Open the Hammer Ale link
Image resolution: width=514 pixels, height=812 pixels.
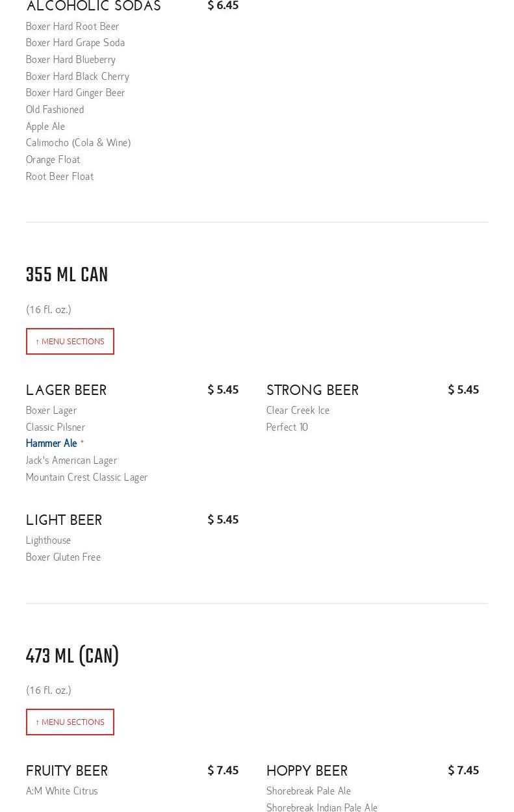[51, 443]
